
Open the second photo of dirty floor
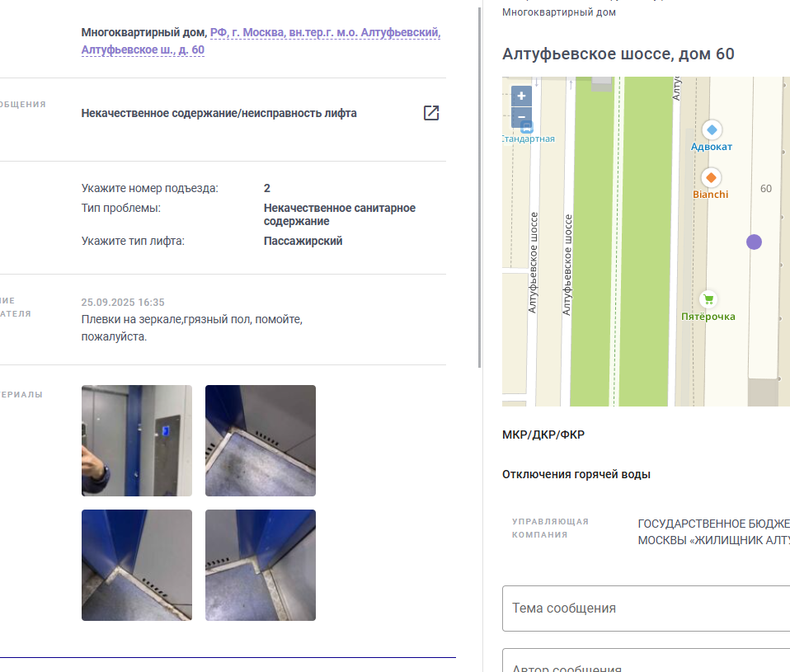pyautogui.click(x=261, y=440)
